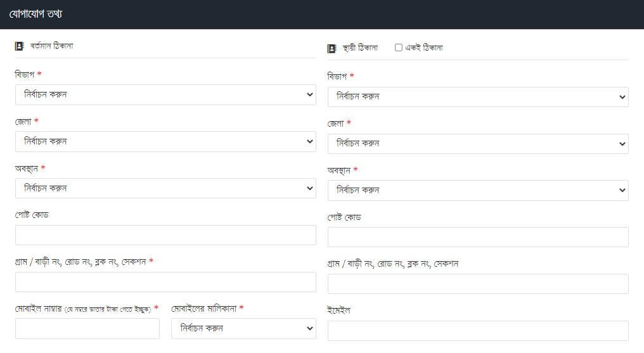Viewport: 644px width, 353px height.
Task: Click the required গ্রাম / বাড়ী নং field, বর্তমান ঠিকানা
Action: [x=165, y=282]
